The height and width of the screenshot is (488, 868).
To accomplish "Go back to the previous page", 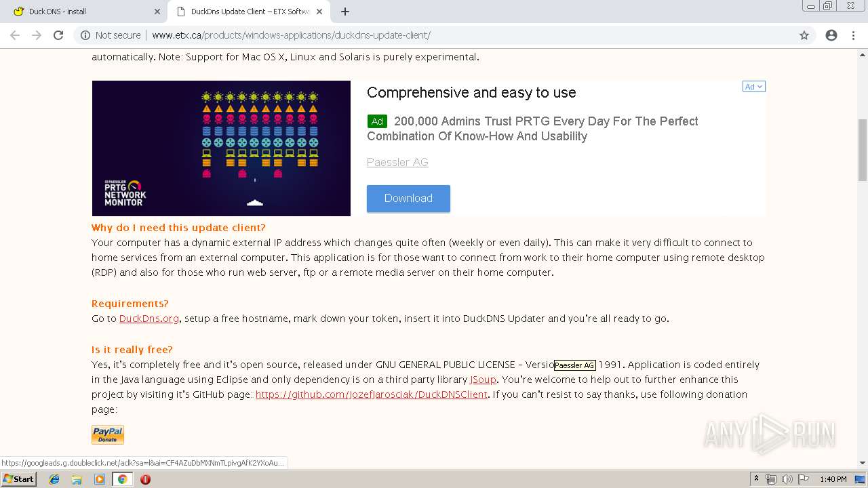I will point(15,35).
